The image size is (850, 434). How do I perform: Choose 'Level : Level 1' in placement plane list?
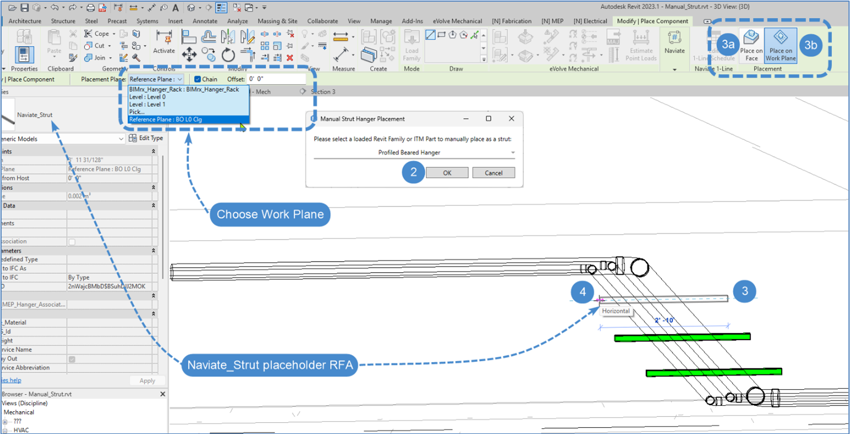(x=189, y=104)
